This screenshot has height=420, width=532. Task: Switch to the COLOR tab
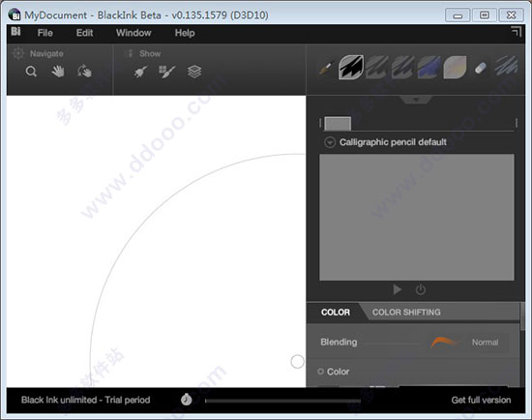coord(336,312)
